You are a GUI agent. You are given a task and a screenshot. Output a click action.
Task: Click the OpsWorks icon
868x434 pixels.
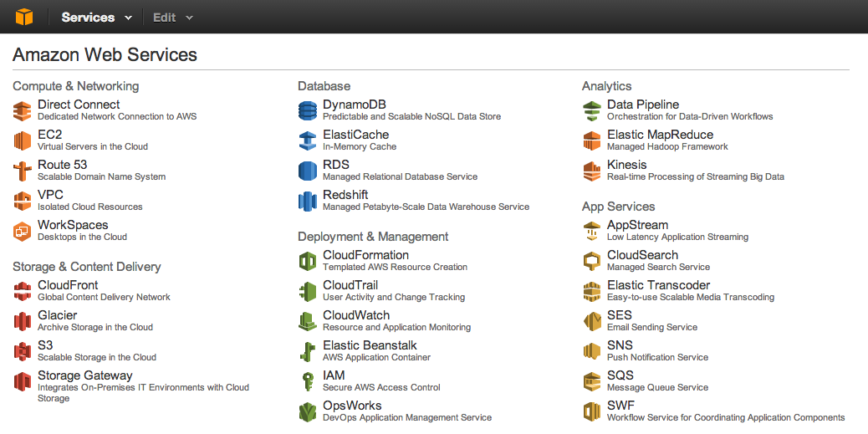pyautogui.click(x=307, y=411)
